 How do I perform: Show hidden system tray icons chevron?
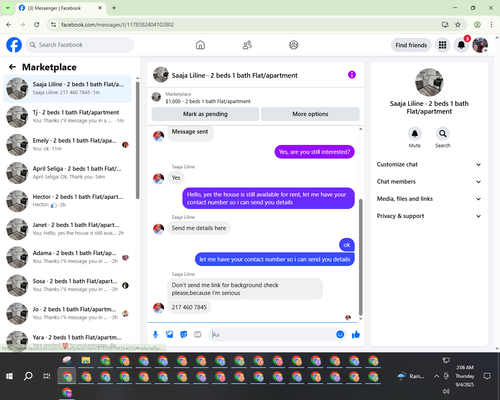click(x=436, y=376)
